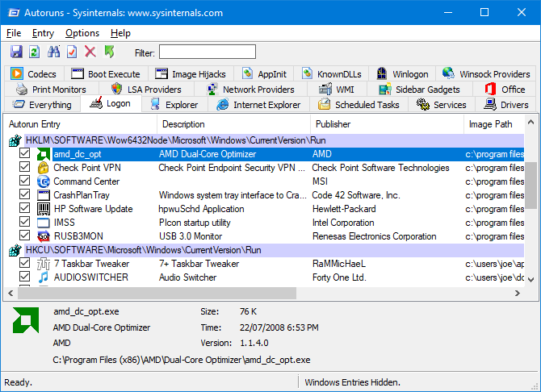Uncheck the CrashPlanTray autorun entry
Viewport: 541px width, 392px height.
(x=24, y=195)
